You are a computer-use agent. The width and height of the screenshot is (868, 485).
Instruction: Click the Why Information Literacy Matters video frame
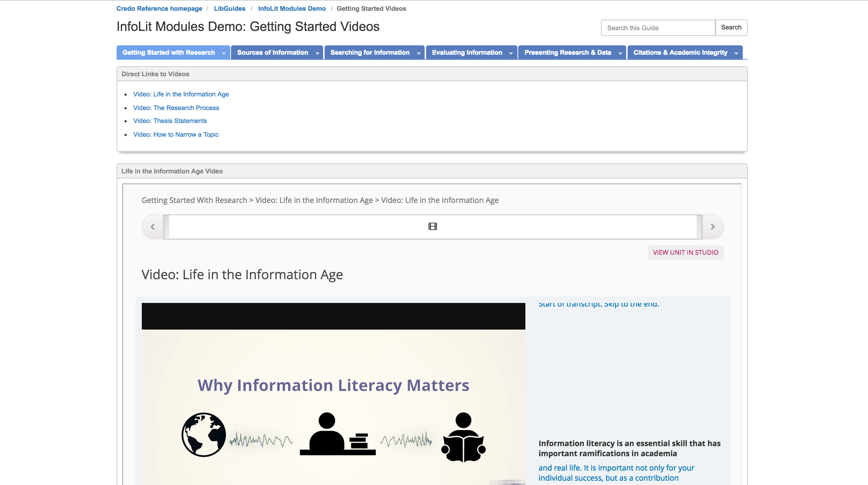pyautogui.click(x=333, y=394)
